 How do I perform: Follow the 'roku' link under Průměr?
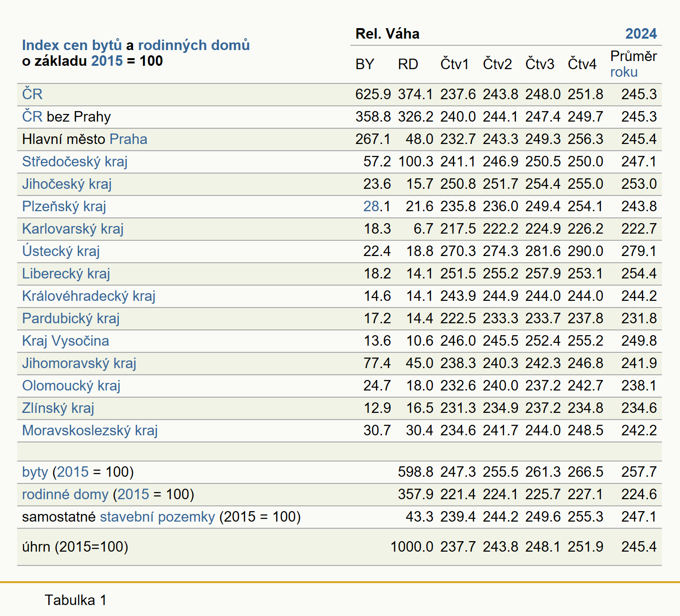[624, 72]
